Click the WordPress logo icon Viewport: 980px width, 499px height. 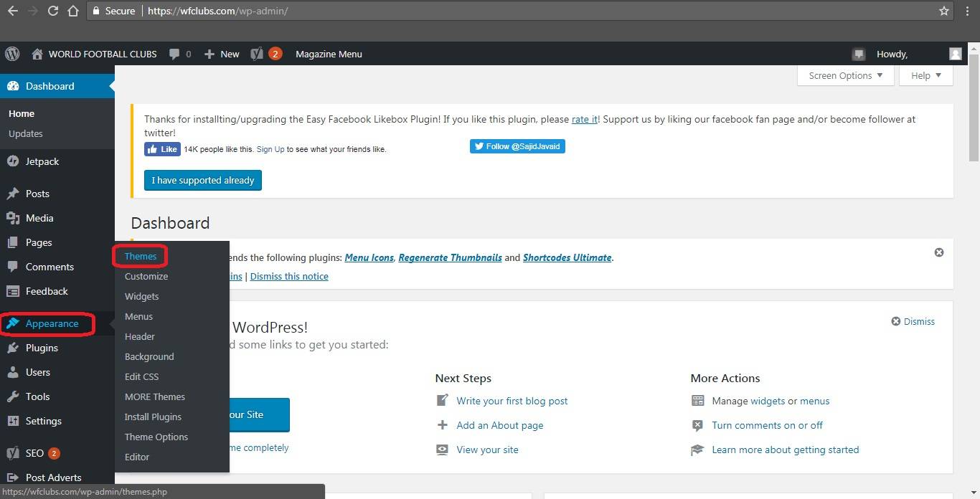tap(12, 54)
